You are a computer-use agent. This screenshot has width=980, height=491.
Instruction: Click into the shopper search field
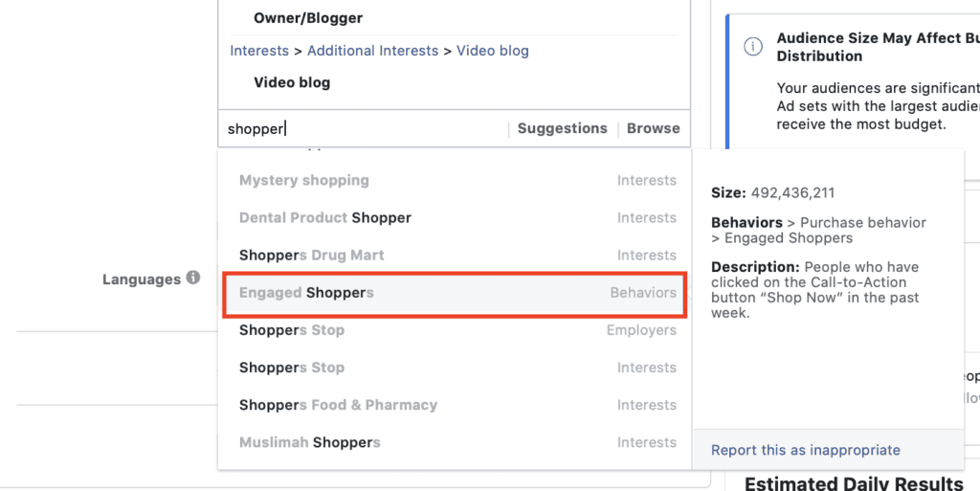pyautogui.click(x=366, y=128)
